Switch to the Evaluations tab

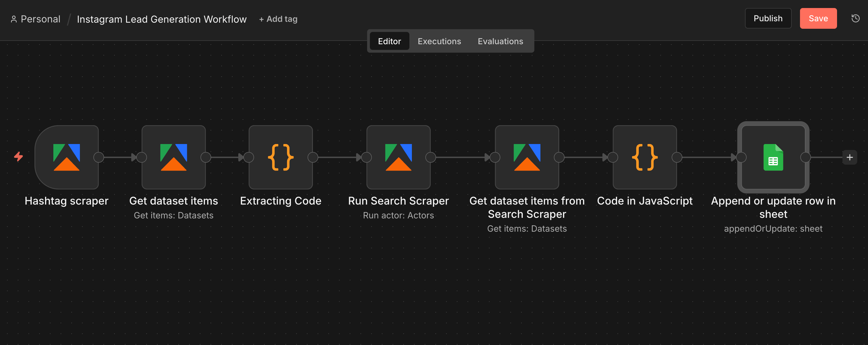(500, 41)
